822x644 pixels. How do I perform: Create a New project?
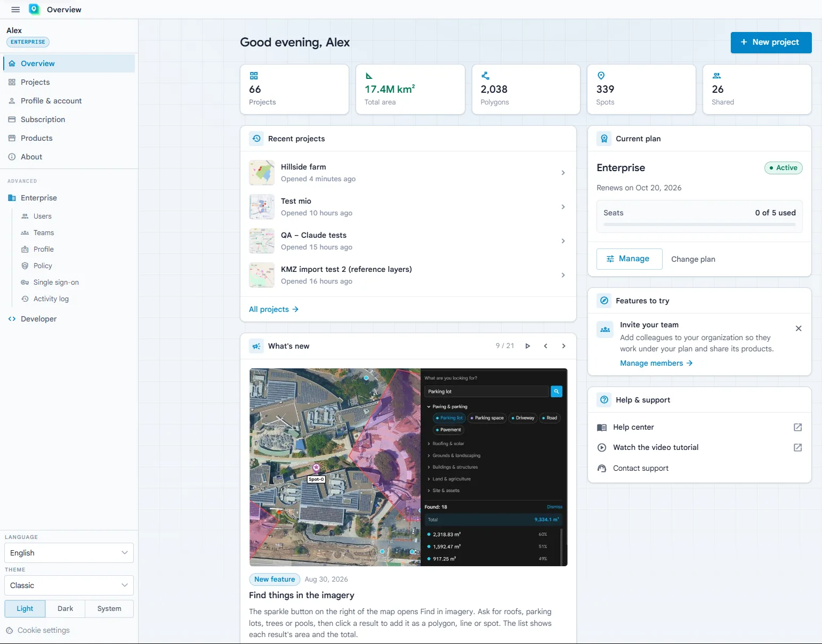[771, 43]
